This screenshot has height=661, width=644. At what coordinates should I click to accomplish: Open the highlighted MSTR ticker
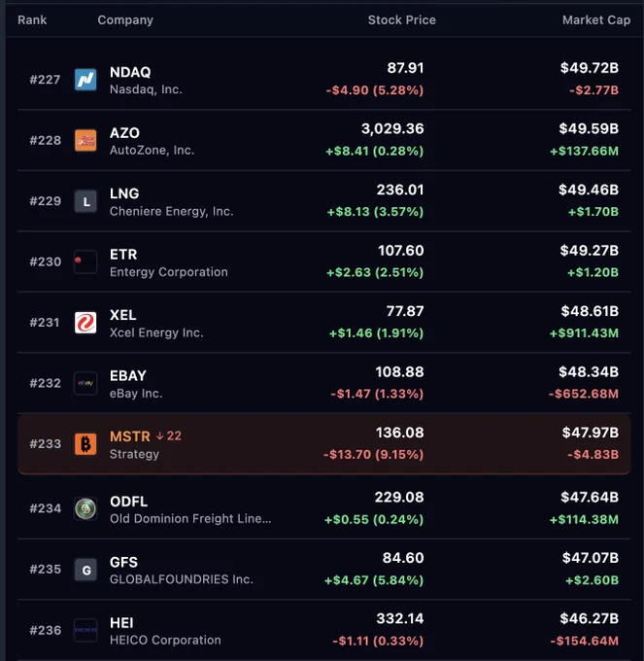(130, 436)
